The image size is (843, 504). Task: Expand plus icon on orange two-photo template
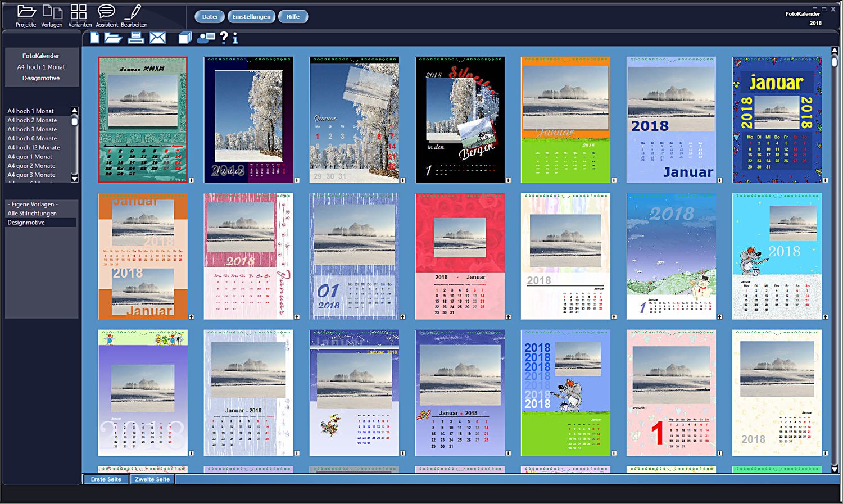191,317
